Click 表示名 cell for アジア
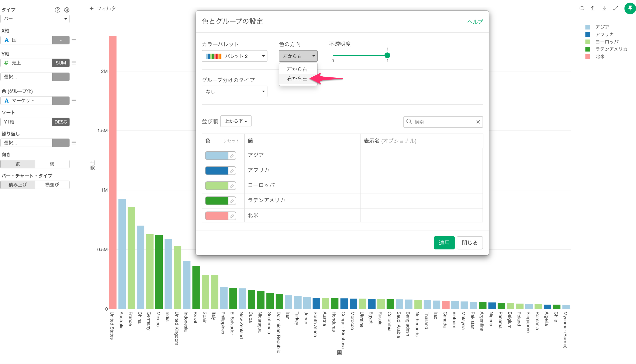The width and height of the screenshot is (636, 364). click(x=421, y=155)
